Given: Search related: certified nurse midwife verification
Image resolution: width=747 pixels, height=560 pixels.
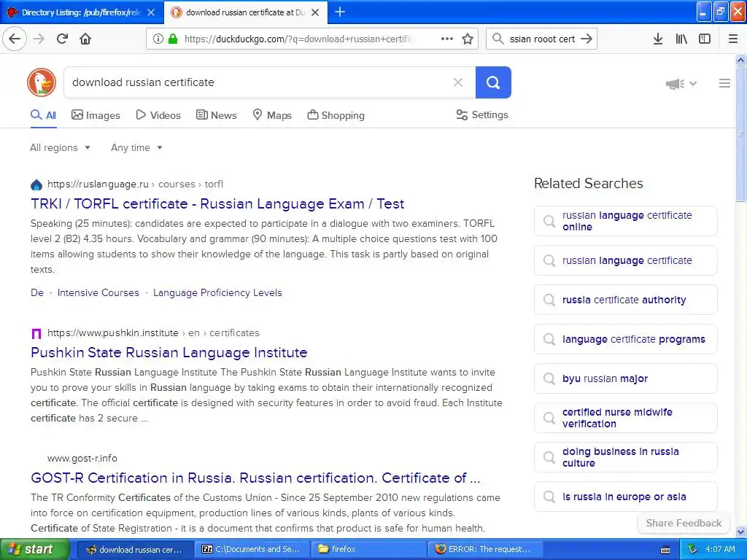Looking at the screenshot, I should coord(625,418).
